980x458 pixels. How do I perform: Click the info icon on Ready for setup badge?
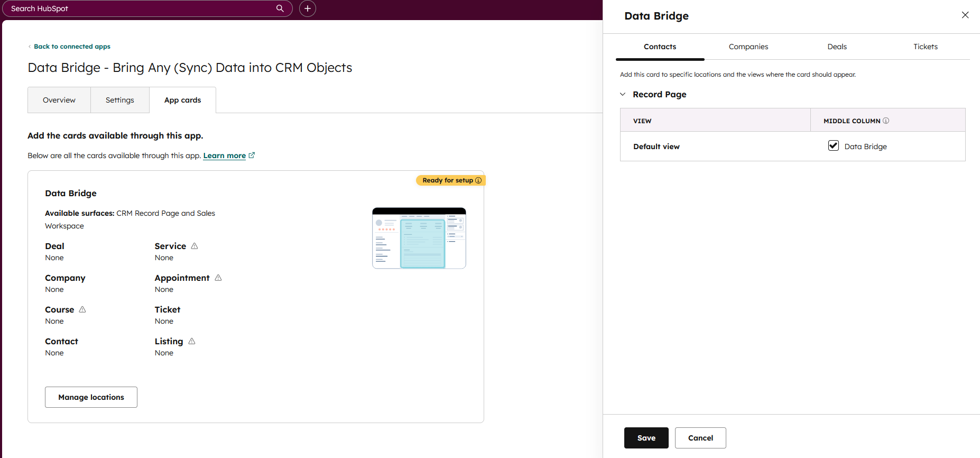click(478, 180)
